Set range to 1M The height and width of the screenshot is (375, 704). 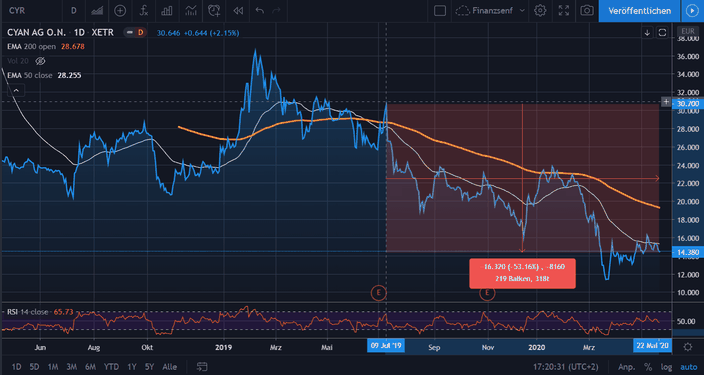click(53, 367)
